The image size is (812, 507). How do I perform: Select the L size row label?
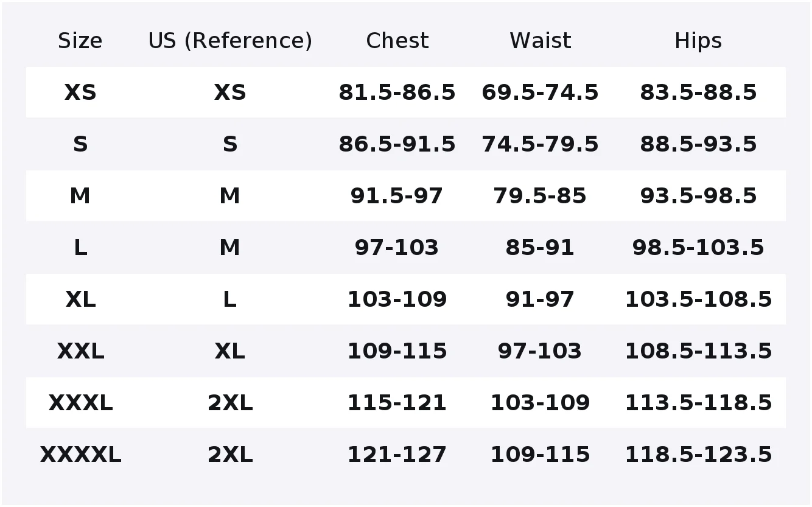tap(80, 248)
